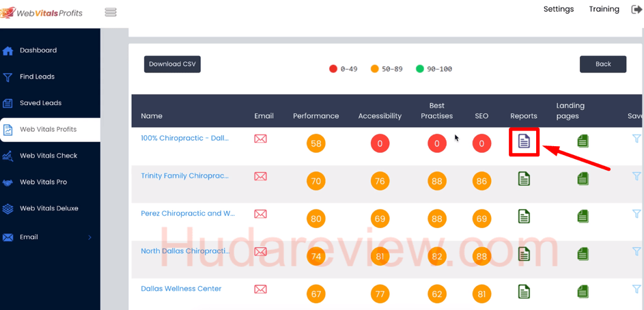Click the Back button
This screenshot has width=644, height=310.
pyautogui.click(x=603, y=64)
